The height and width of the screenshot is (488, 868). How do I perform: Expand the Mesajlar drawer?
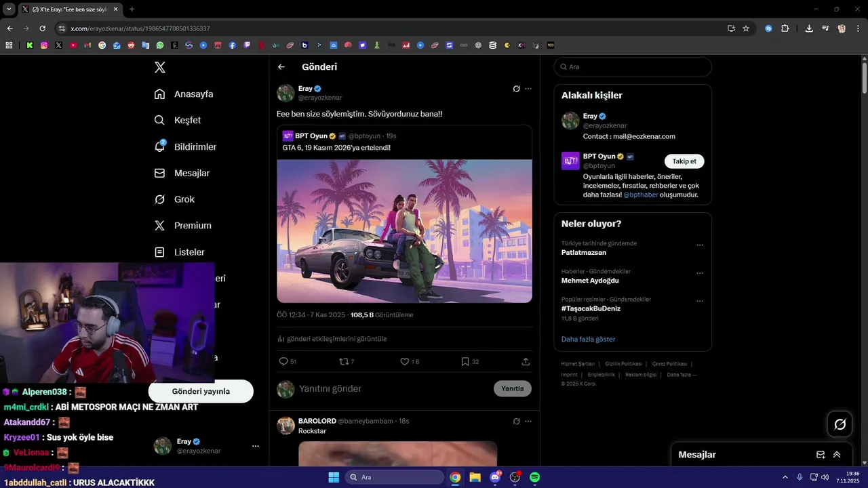coord(837,455)
